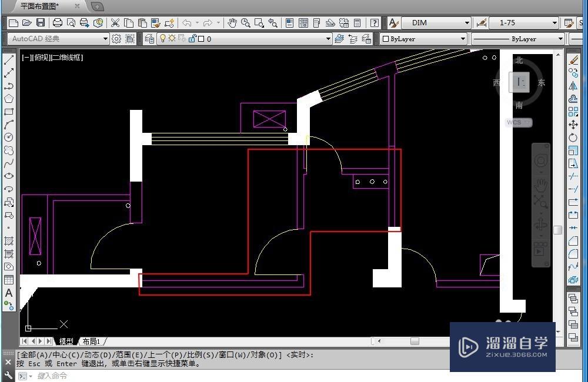Image resolution: width=588 pixels, height=382 pixels.
Task: Jump to first layout tab arrow
Action: [24, 341]
